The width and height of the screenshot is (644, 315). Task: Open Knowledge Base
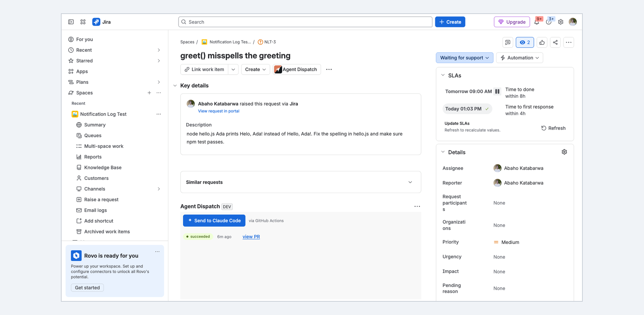click(x=103, y=168)
